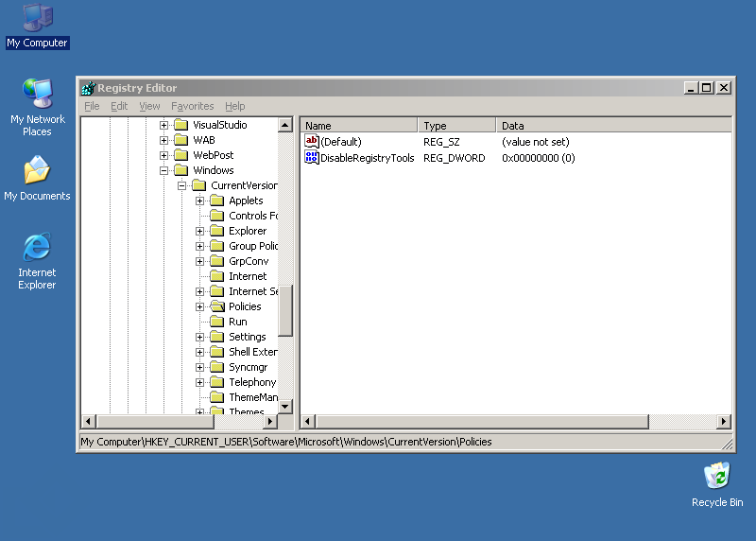
Task: Expand the Shell Extensions key
Action: click(199, 352)
